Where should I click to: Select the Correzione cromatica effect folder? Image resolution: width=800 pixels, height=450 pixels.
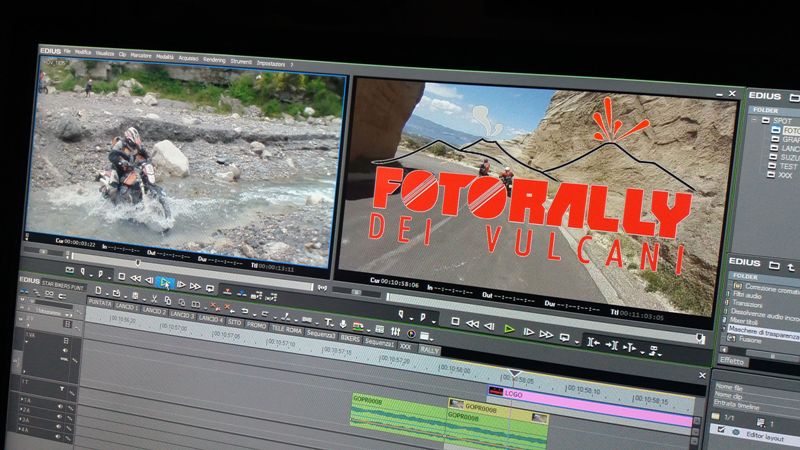772,289
